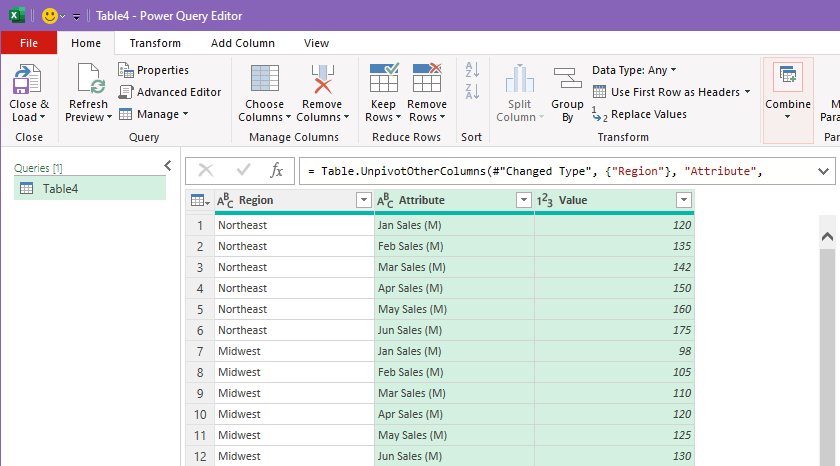This screenshot has height=466, width=840.
Task: Open the Attribute column filter dropdown
Action: (524, 200)
